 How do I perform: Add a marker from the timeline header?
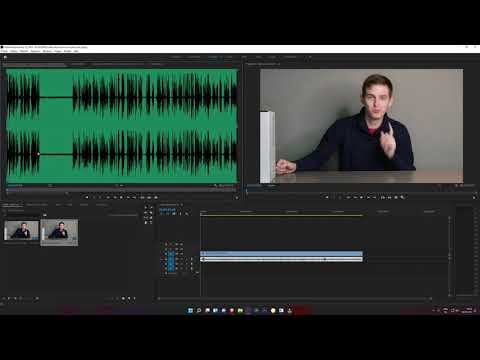coord(180,214)
